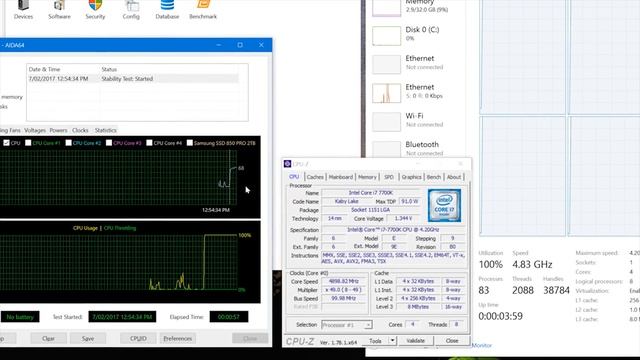Switch to the Powers tab in AIDA64
Screen dimensions: 640x360
pos(58,130)
